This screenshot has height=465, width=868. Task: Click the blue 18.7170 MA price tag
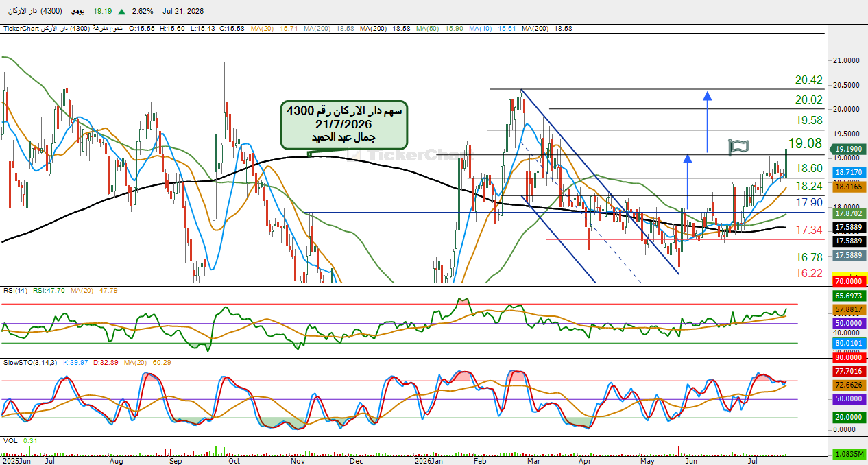click(848, 173)
